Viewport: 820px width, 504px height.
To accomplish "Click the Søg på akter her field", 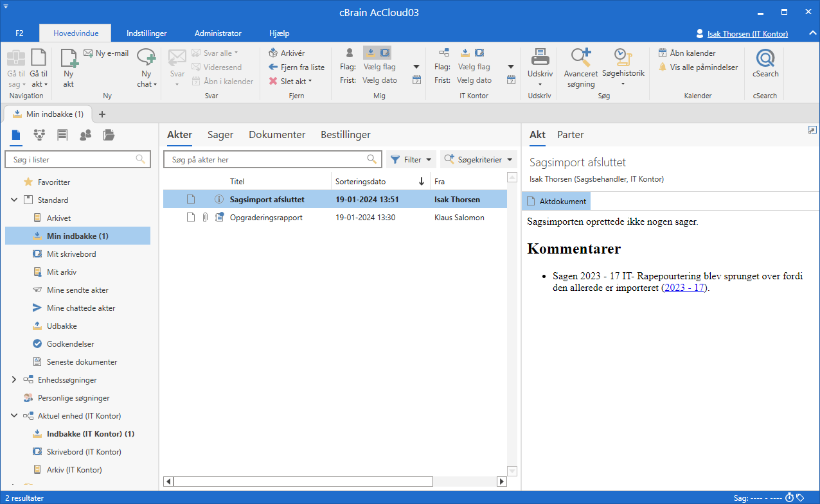I will point(267,160).
